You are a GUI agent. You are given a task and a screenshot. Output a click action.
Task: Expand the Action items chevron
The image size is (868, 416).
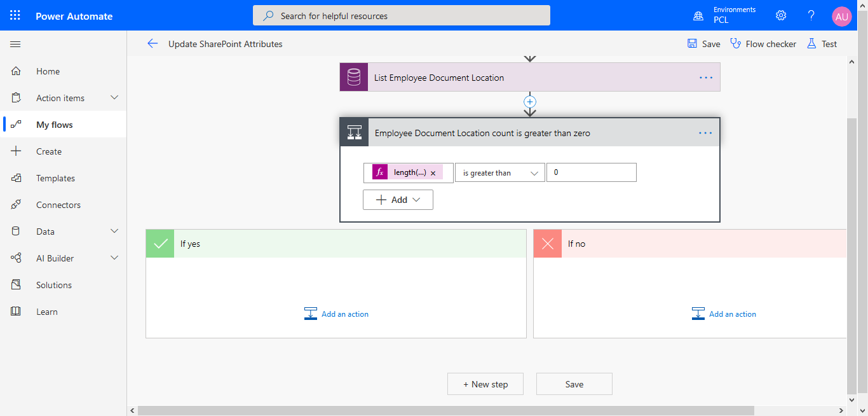point(114,98)
